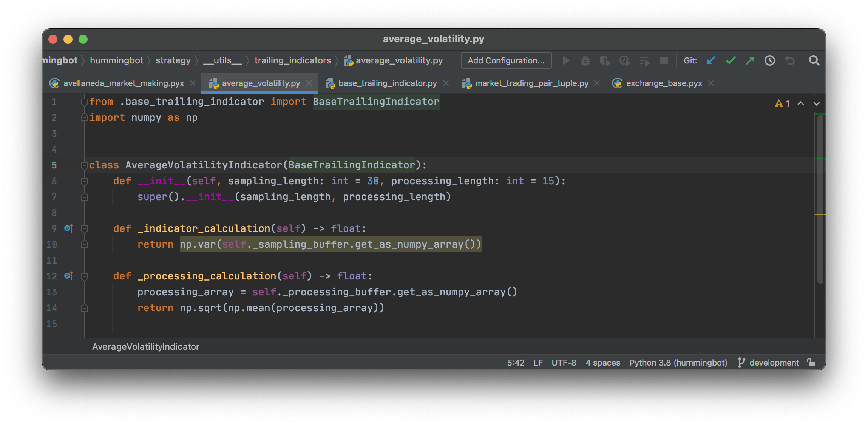868x426 pixels.
Task: Click the Debug bug icon in toolbar
Action: (x=585, y=60)
